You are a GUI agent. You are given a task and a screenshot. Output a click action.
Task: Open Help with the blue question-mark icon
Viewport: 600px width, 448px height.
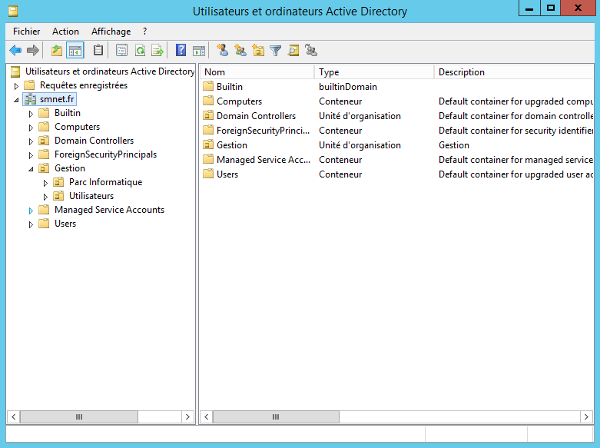tap(181, 51)
